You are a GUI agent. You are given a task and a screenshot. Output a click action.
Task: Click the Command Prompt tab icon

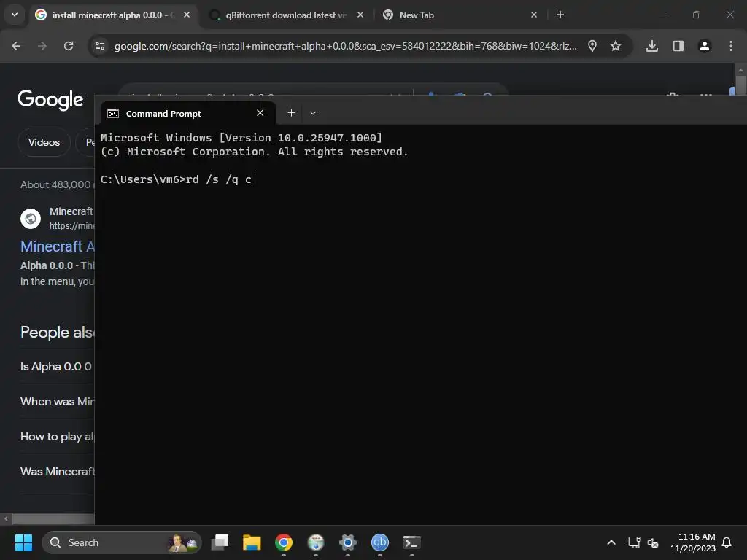(x=113, y=113)
